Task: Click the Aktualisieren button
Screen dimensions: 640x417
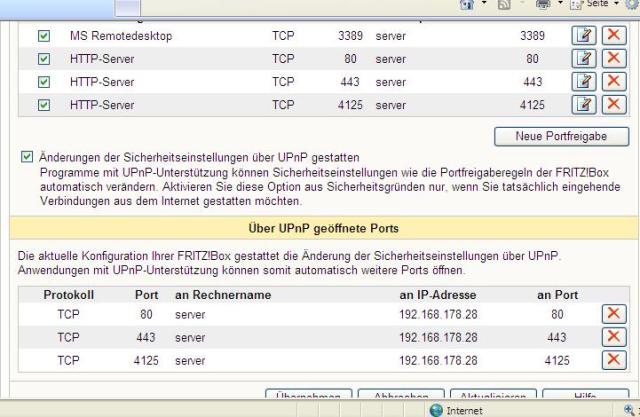Action: click(493, 394)
